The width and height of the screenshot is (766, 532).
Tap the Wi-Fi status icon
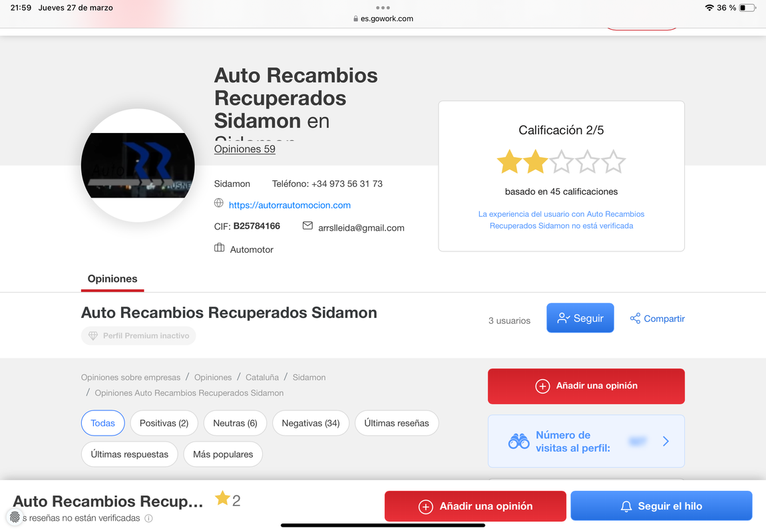point(709,7)
